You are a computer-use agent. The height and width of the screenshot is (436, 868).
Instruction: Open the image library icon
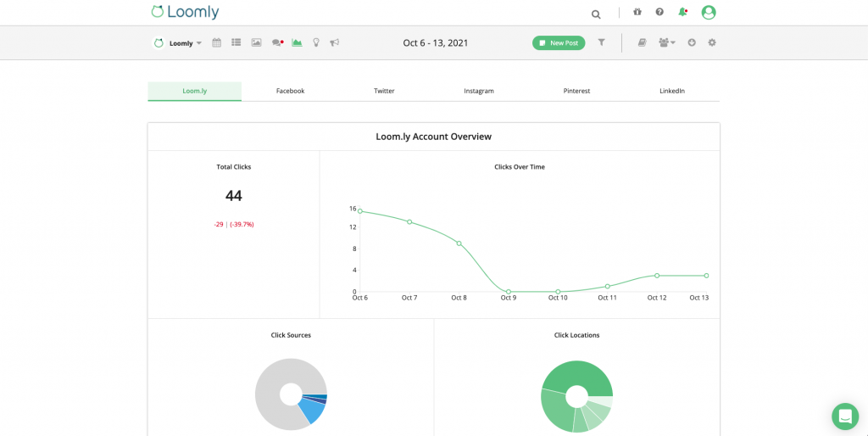click(256, 42)
